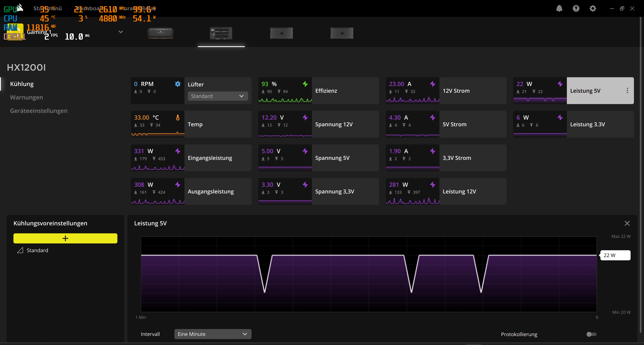Open the Ausgangsleistung sensor card
Image resolution: width=644 pixels, height=345 pixels.
(191, 191)
